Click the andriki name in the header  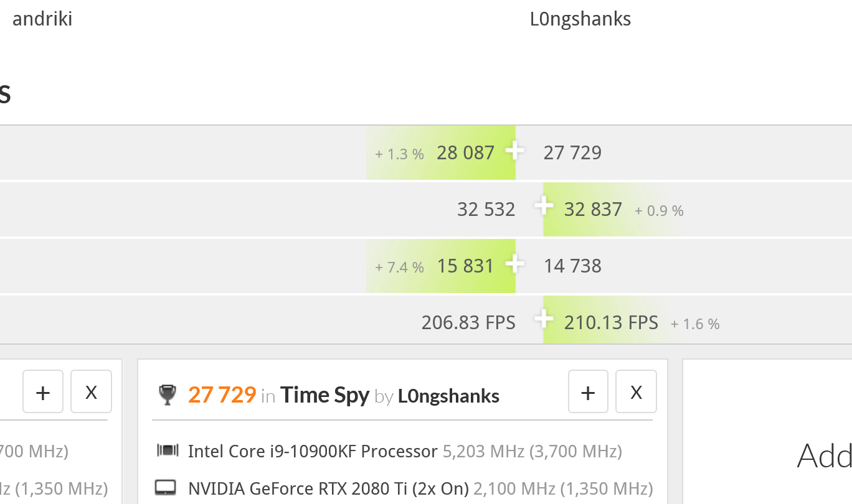[42, 19]
